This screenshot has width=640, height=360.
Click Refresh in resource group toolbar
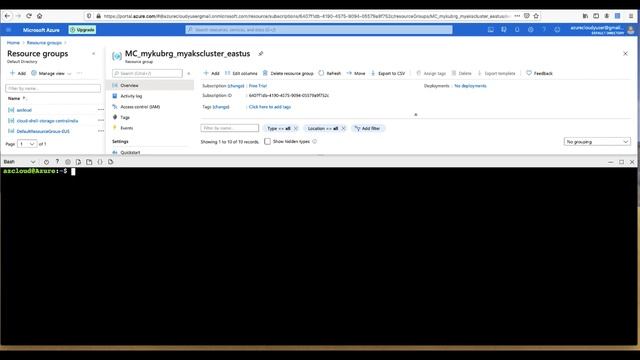pos(330,73)
